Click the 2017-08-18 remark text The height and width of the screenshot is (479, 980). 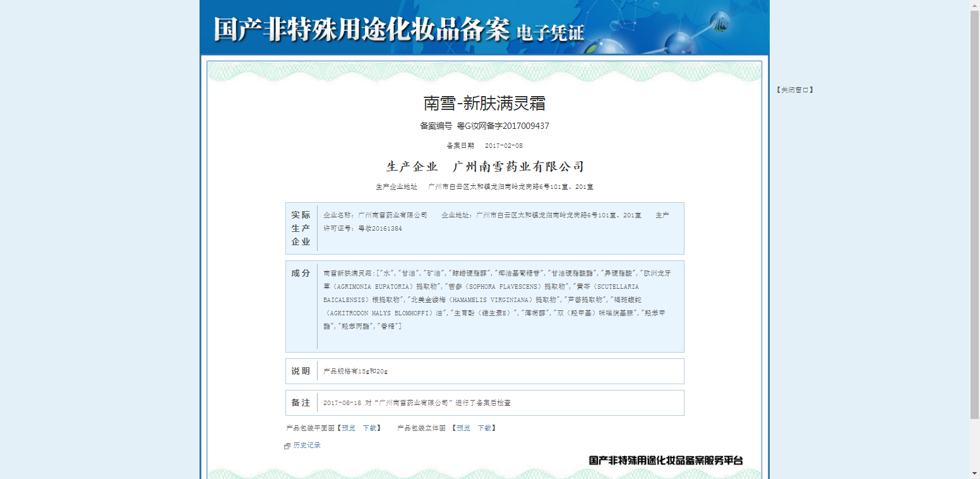click(x=417, y=403)
